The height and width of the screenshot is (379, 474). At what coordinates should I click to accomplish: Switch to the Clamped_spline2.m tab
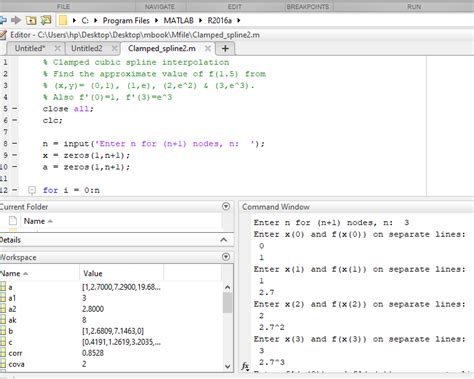(162, 49)
